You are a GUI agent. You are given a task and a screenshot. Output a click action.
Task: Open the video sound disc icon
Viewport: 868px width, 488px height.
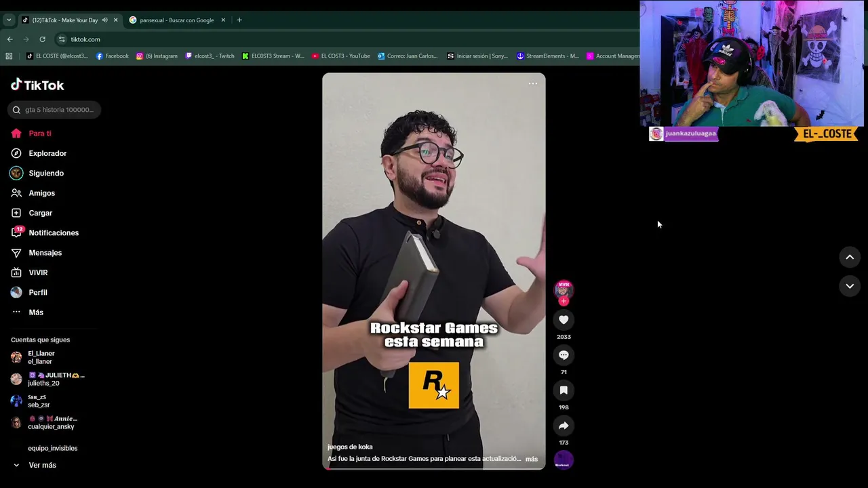point(564,460)
